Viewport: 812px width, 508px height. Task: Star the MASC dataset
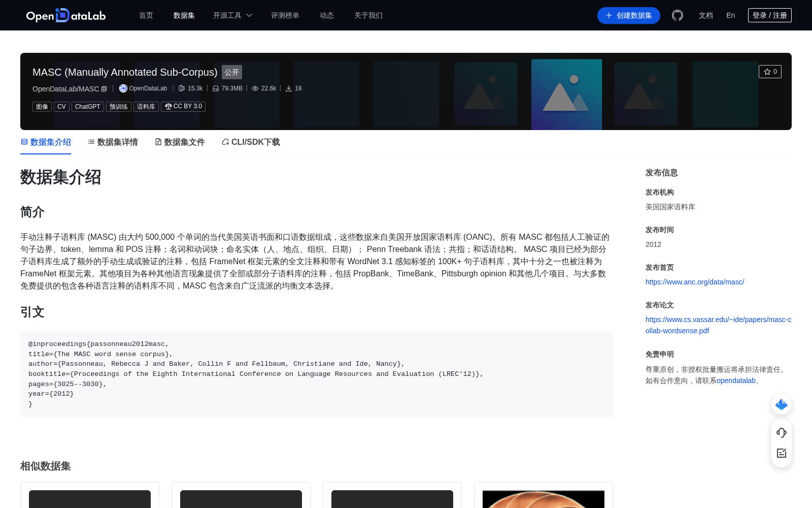[x=770, y=72]
